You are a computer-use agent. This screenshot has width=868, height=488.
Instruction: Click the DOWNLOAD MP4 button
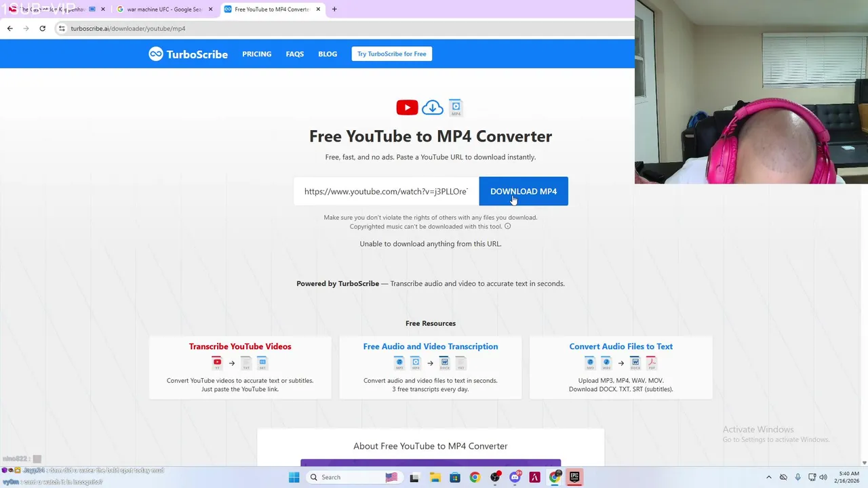pyautogui.click(x=523, y=191)
